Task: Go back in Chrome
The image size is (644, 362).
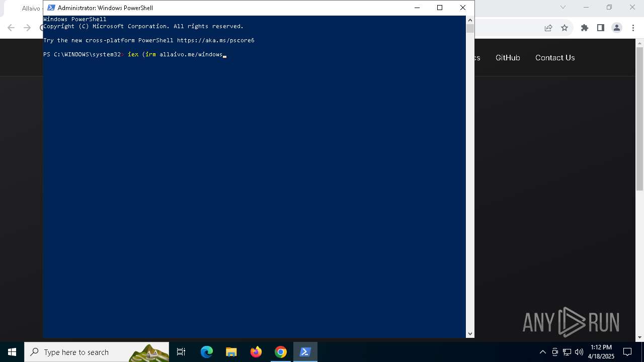Action: [11, 28]
